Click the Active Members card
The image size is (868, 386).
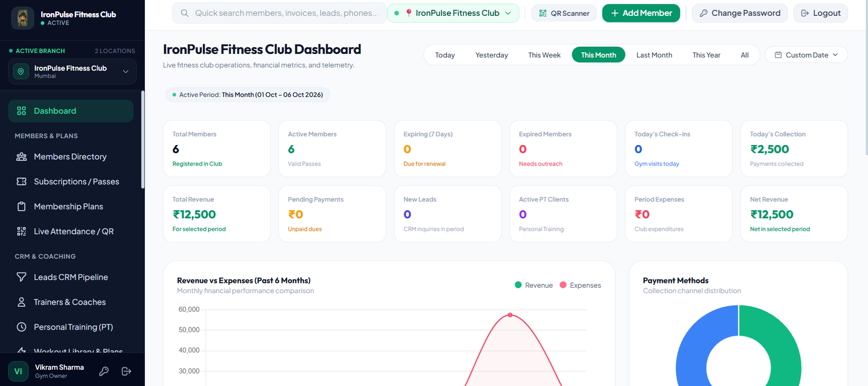332,148
